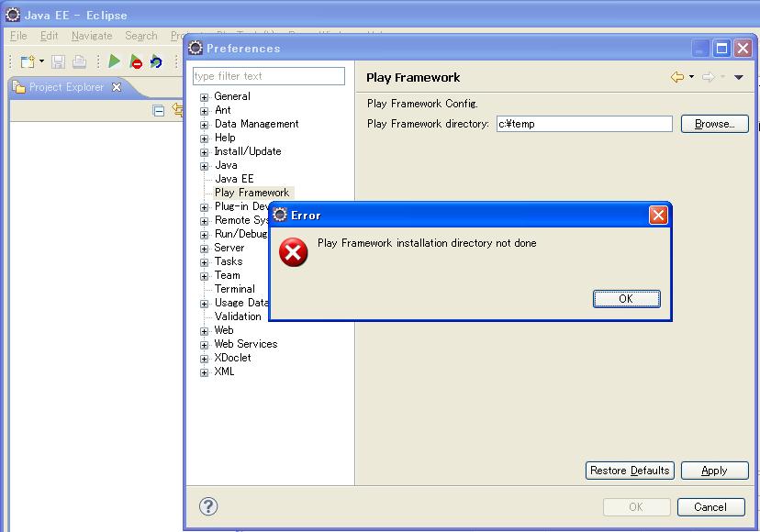Select Install/Update in the preferences tree
The image size is (760, 532).
(x=248, y=151)
